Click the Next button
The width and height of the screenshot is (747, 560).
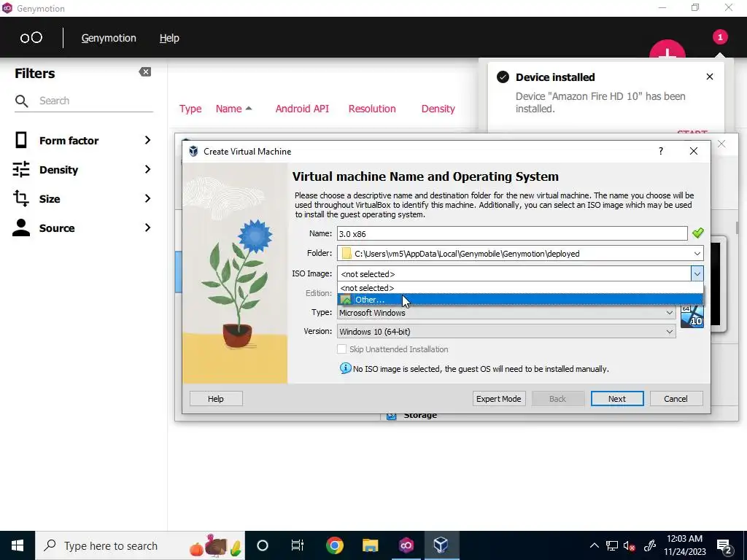617,399
